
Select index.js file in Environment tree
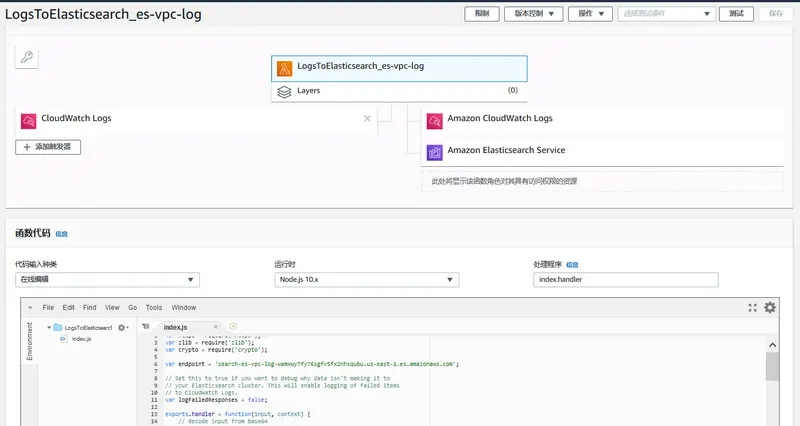(x=81, y=339)
